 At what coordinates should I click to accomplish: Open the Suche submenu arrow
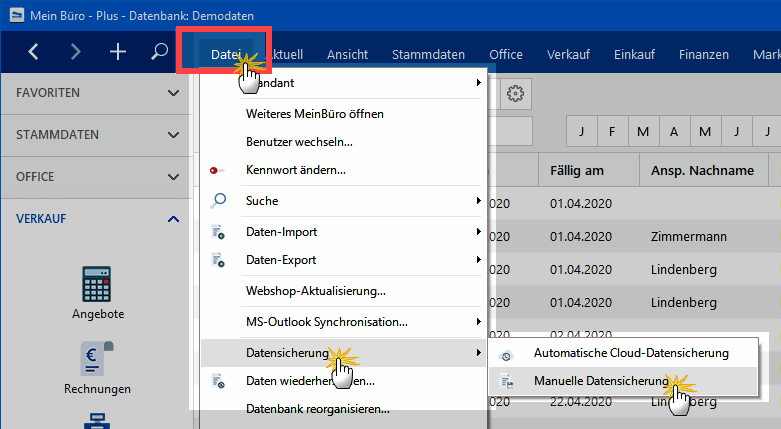[478, 201]
